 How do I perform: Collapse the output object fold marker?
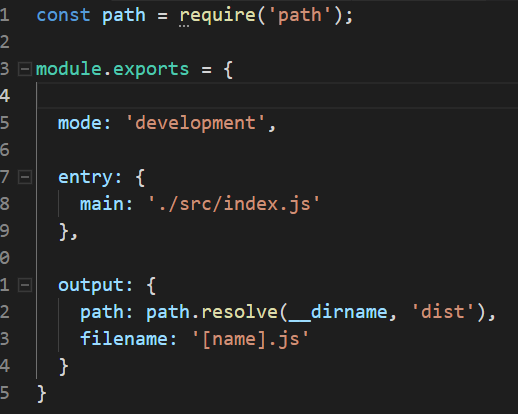25,285
